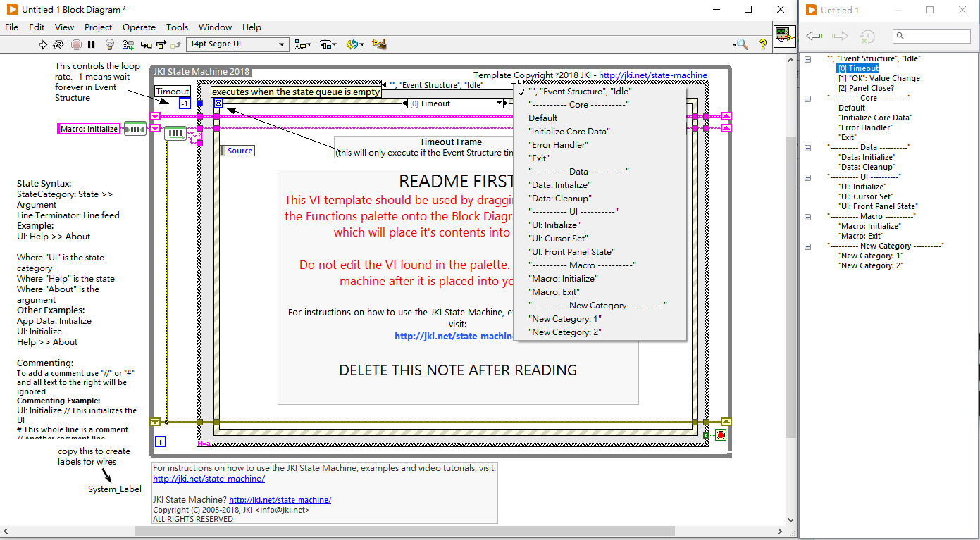This screenshot has width=980, height=540.
Task: Toggle Retain Wire Values icon
Action: coord(128,44)
